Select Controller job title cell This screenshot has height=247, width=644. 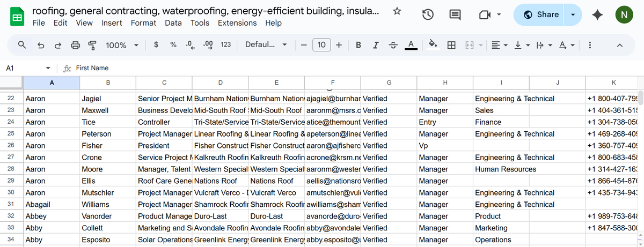164,122
